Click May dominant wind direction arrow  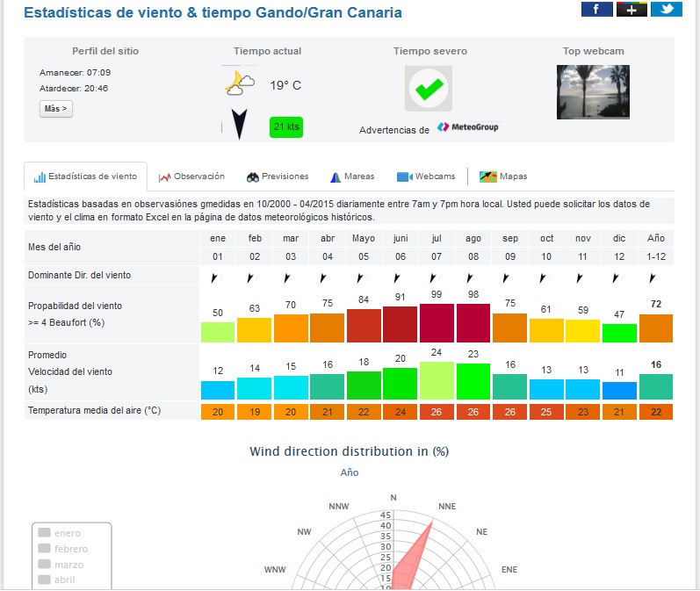click(x=360, y=278)
